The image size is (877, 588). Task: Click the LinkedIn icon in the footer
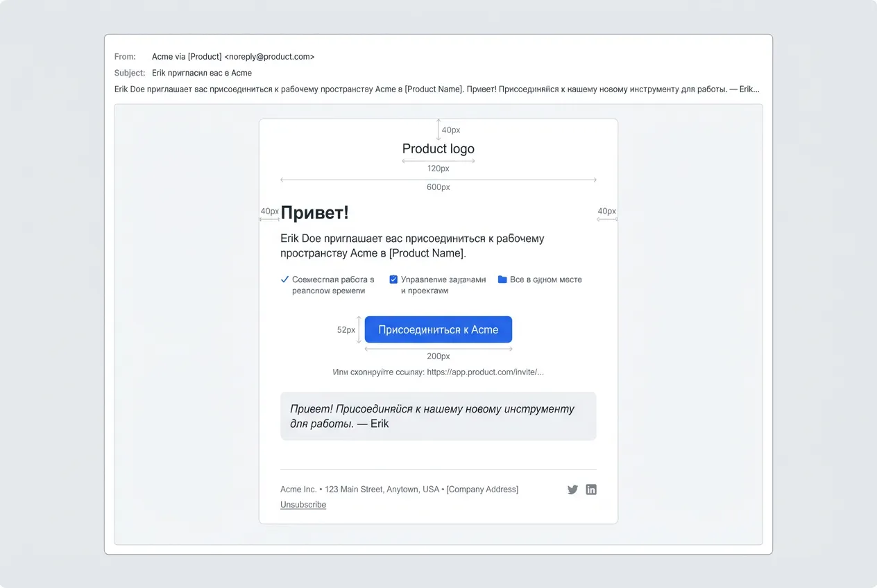pos(591,490)
